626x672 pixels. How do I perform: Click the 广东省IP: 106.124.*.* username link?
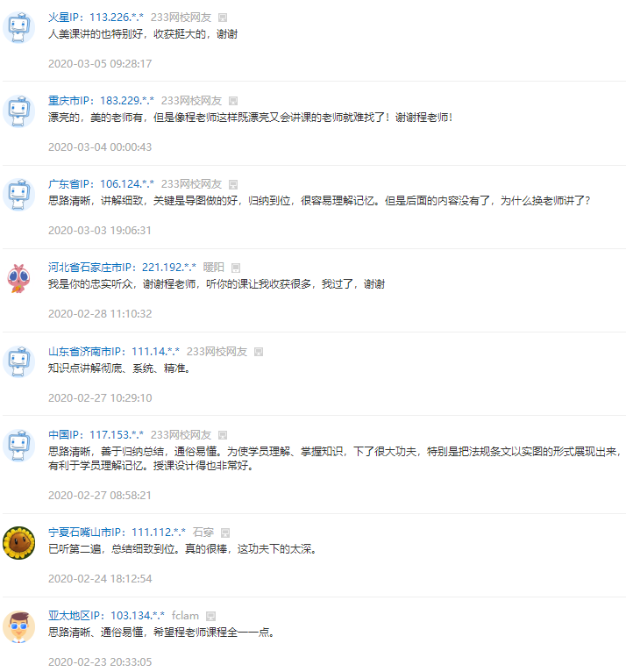coord(101,184)
